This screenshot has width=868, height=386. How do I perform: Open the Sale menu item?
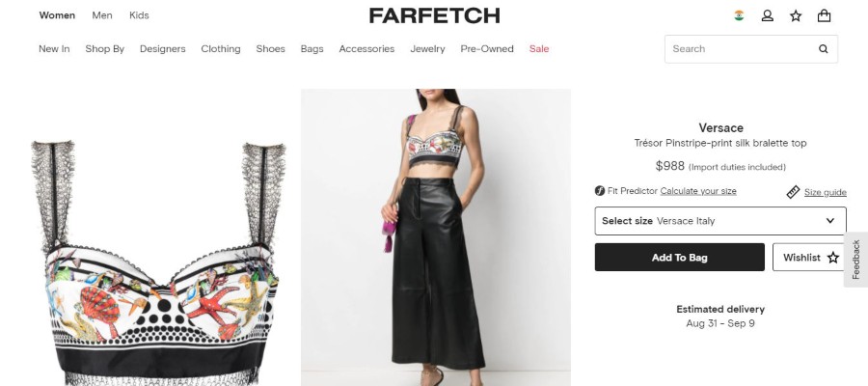click(538, 49)
